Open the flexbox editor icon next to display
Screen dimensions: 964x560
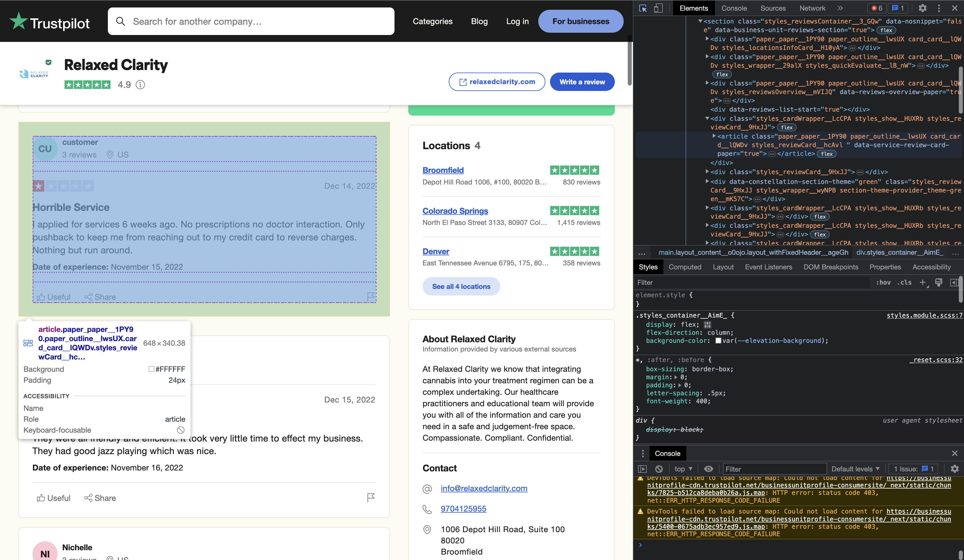tap(707, 324)
